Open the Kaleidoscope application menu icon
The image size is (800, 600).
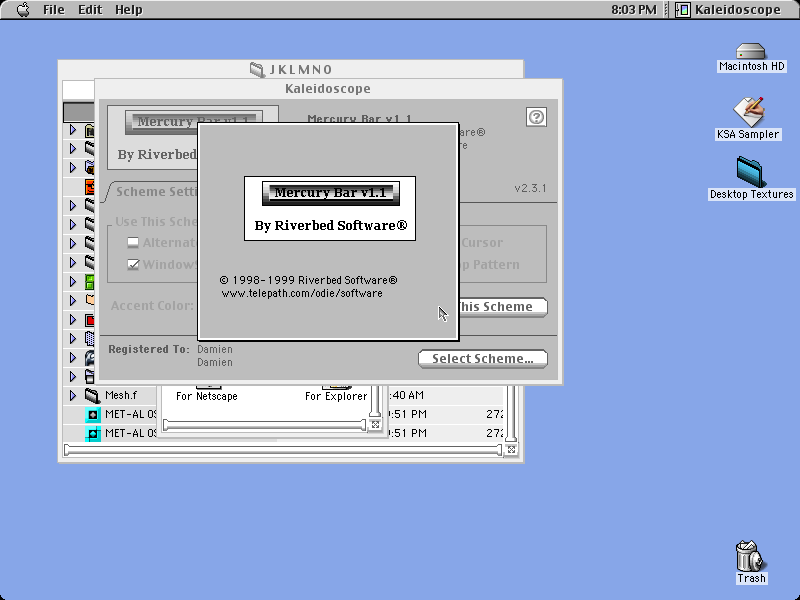pyautogui.click(x=683, y=10)
